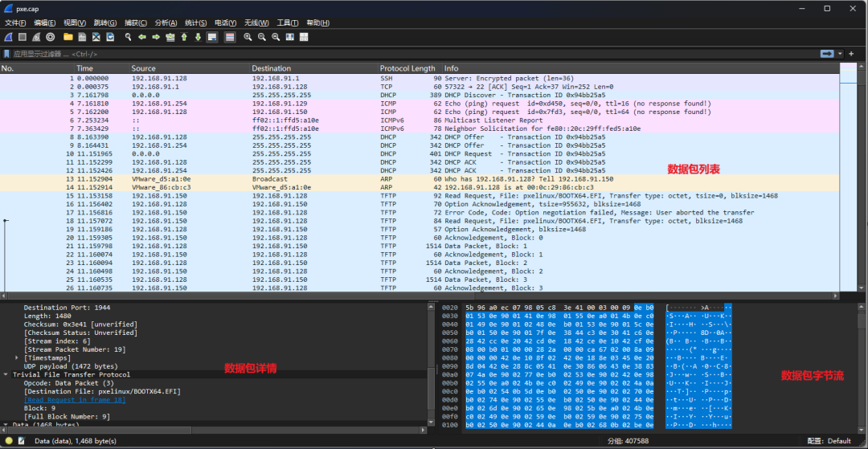This screenshot has height=449, width=868.
Task: Click the find packet magnifier icon
Action: pos(128,37)
